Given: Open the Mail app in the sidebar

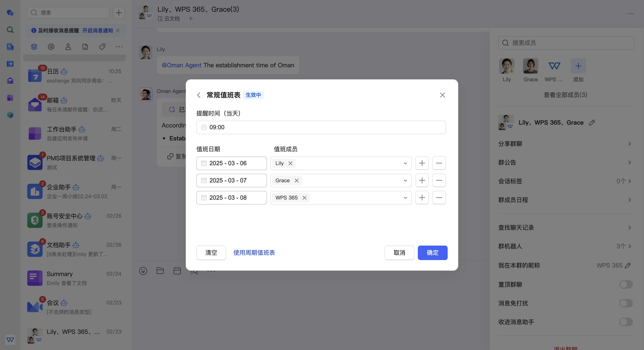Looking at the screenshot, I should tap(10, 80).
